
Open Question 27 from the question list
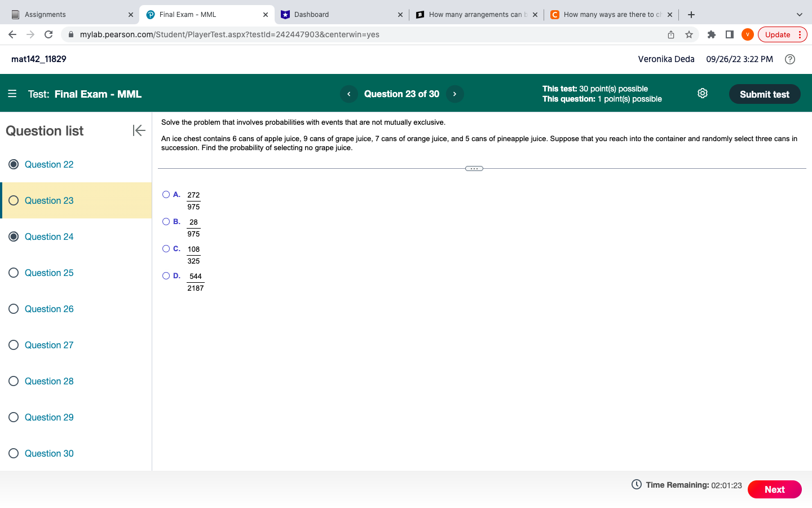point(49,345)
